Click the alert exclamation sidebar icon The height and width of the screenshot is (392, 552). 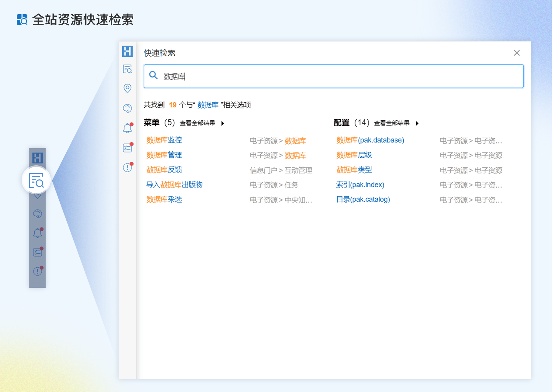(x=127, y=167)
